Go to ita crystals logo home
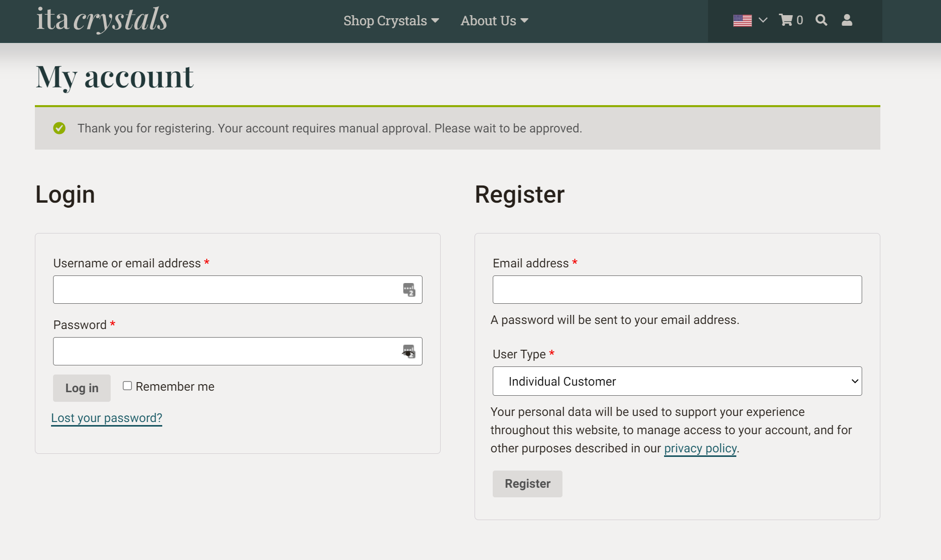Image resolution: width=941 pixels, height=560 pixels. (103, 20)
